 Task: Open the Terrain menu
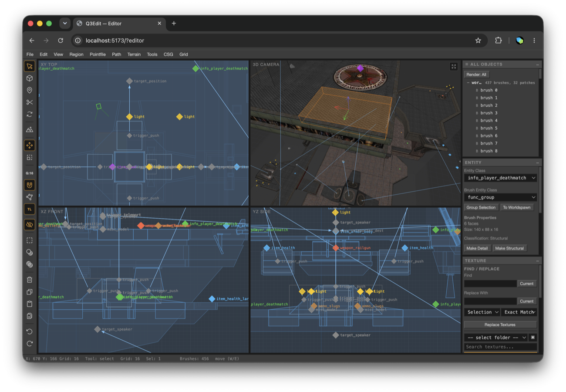pyautogui.click(x=134, y=54)
